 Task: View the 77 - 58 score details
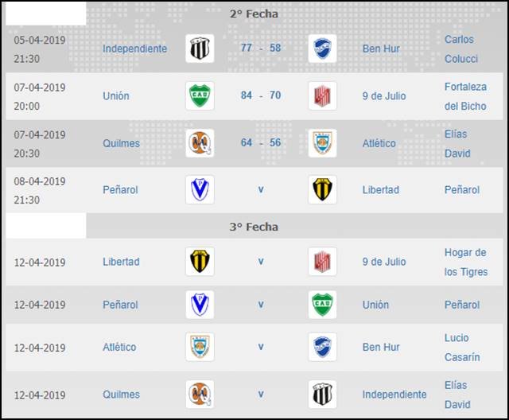click(x=261, y=49)
